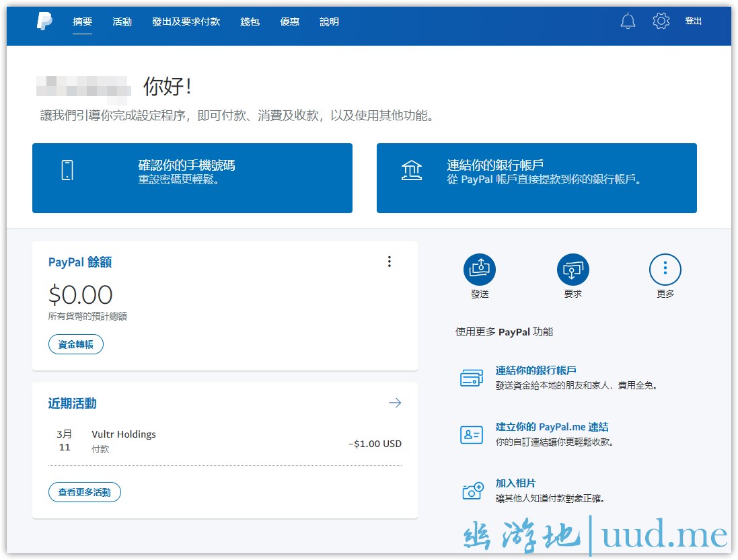Image resolution: width=738 pixels, height=560 pixels.
Task: Open the Vultr Holdings transaction entry
Action: [225, 441]
